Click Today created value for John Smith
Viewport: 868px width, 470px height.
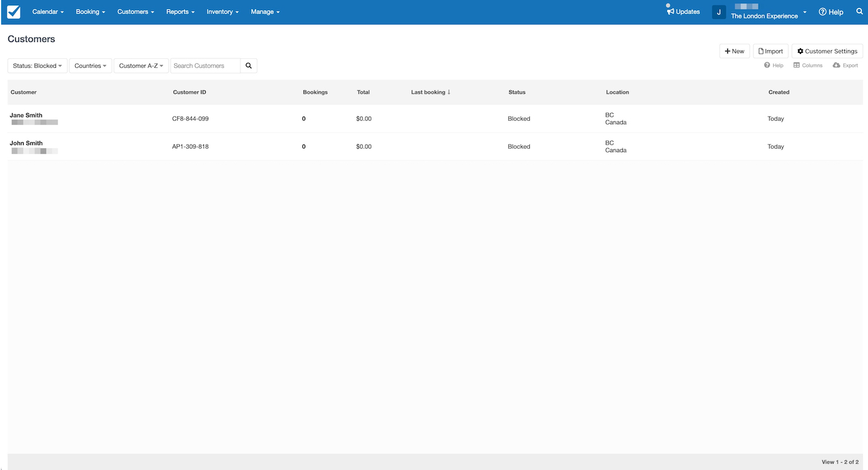[x=776, y=147]
